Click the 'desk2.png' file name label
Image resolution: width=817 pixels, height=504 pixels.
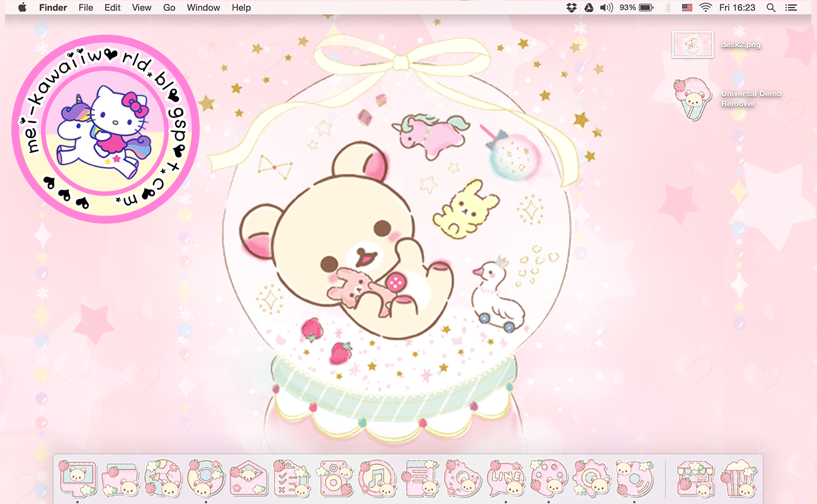(741, 45)
